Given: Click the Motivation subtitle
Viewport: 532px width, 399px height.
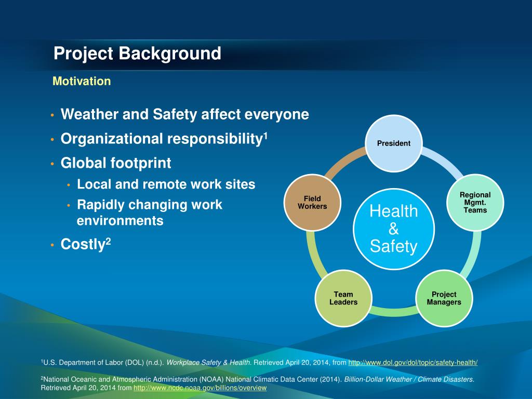Looking at the screenshot, I should click(x=82, y=81).
